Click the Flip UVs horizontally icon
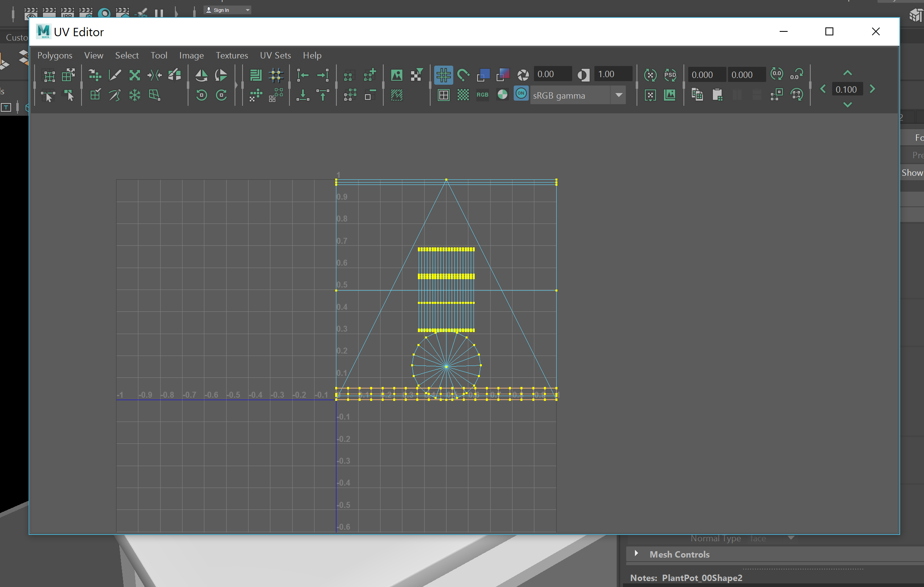The width and height of the screenshot is (924, 587). [202, 75]
